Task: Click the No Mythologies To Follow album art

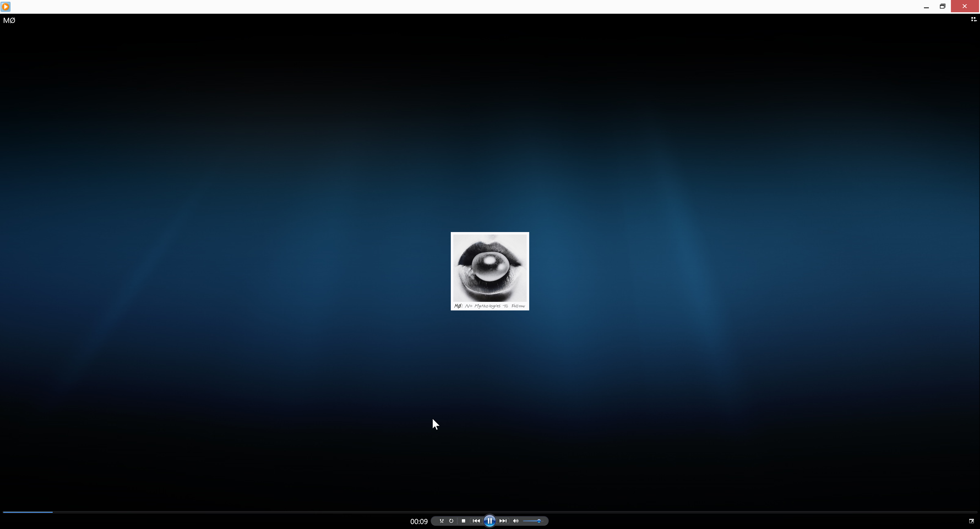Action: [x=490, y=271]
